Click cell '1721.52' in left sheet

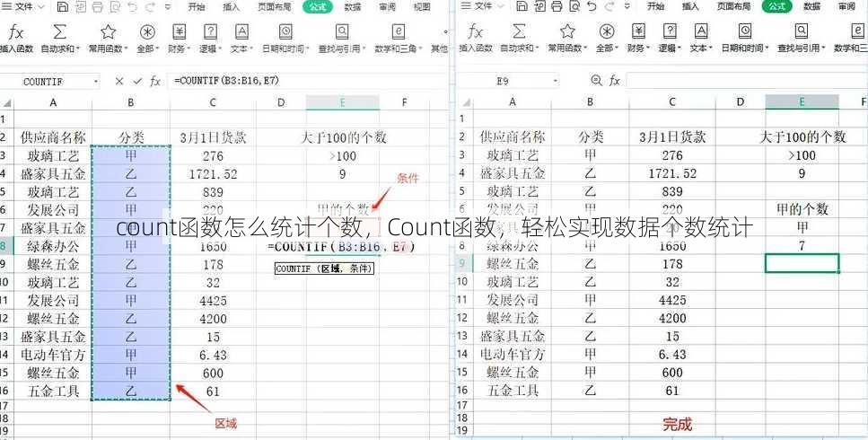point(213,174)
